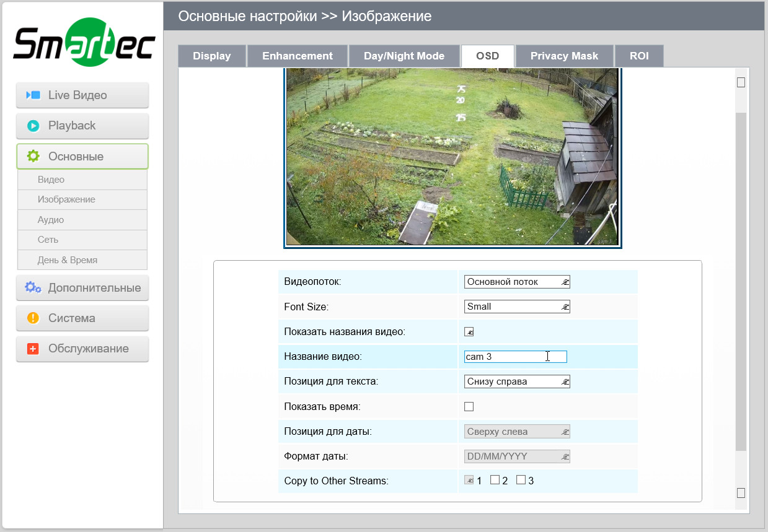Click the edit icon beside Сверху слева
The image size is (768, 532).
coord(565,431)
